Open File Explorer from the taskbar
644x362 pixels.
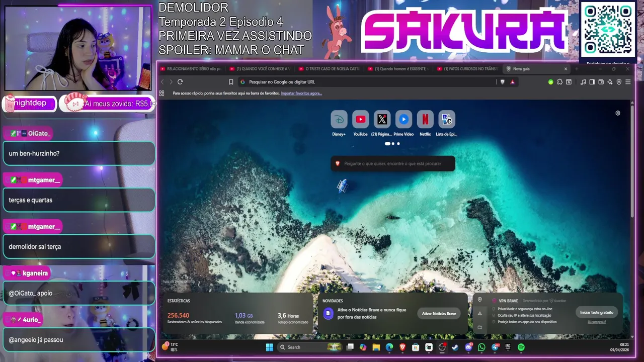[376, 347]
